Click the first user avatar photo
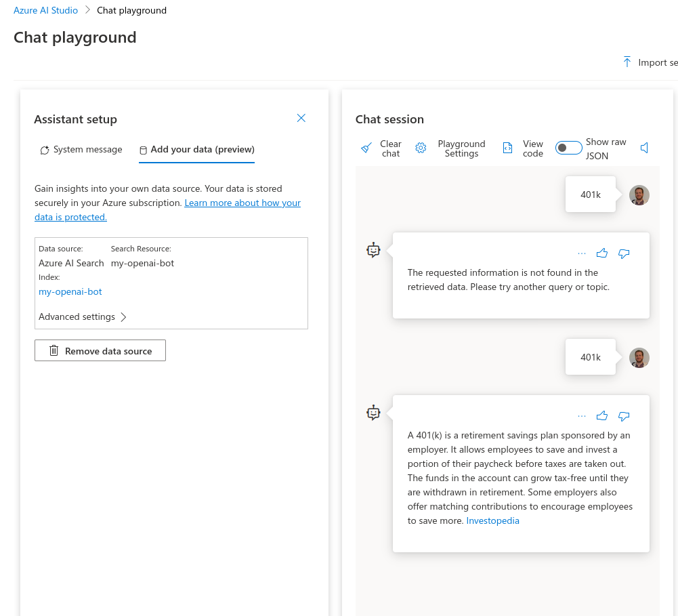Screen dimensions: 678x616 pyautogui.click(x=639, y=195)
